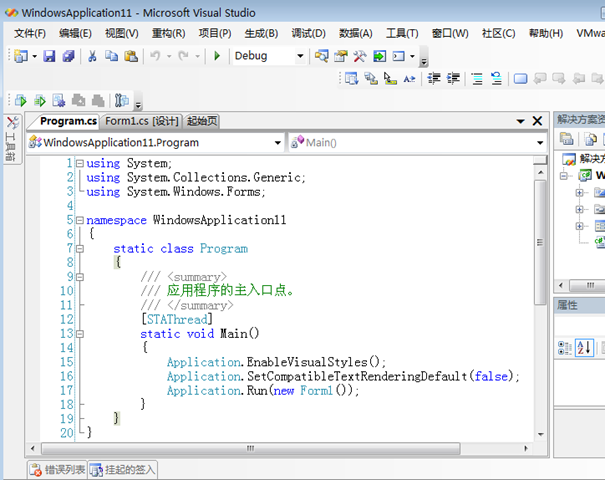
Task: Toggle categorized view in properties panel
Action: (x=566, y=347)
